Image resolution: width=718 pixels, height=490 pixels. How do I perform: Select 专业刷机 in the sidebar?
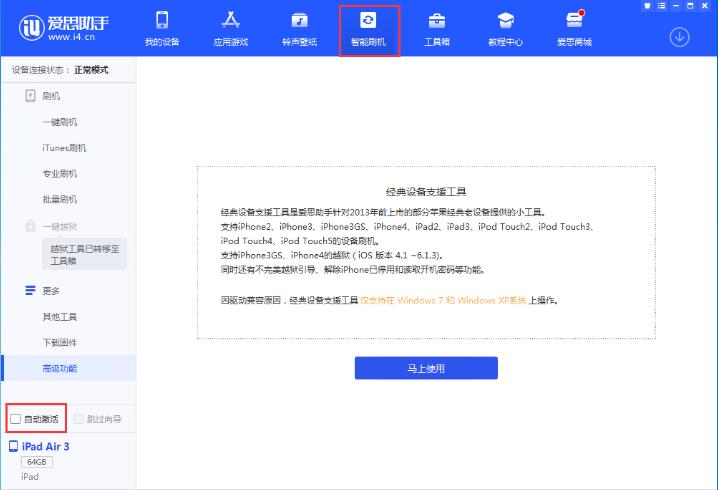click(x=59, y=174)
